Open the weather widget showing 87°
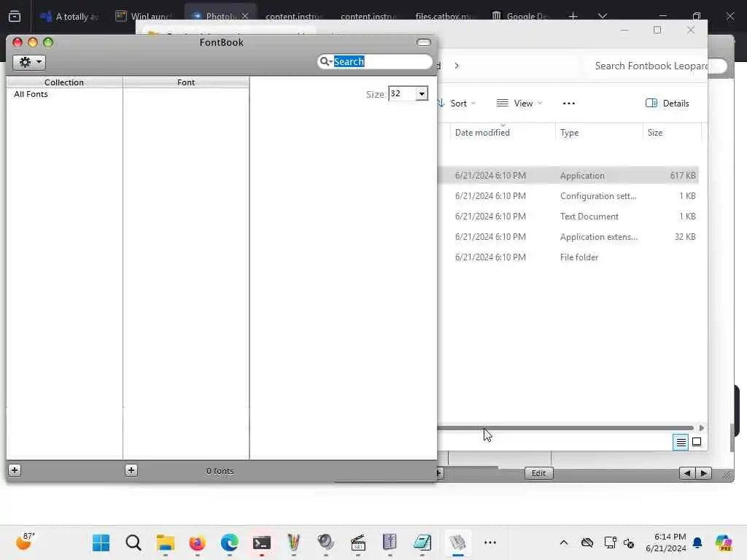 point(25,542)
